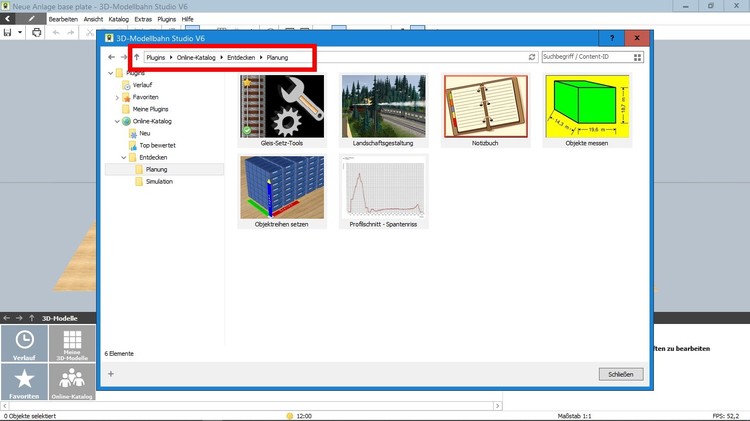The width and height of the screenshot is (750, 421).
Task: Collapse the Online-Katalog tree node
Action: pyautogui.click(x=116, y=121)
